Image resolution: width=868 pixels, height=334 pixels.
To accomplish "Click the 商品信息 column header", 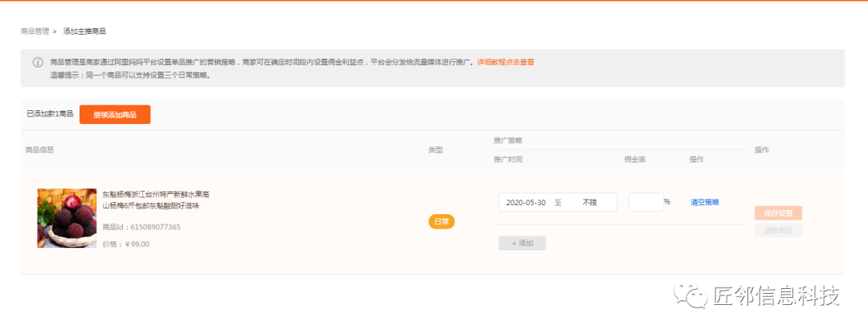I will point(39,150).
